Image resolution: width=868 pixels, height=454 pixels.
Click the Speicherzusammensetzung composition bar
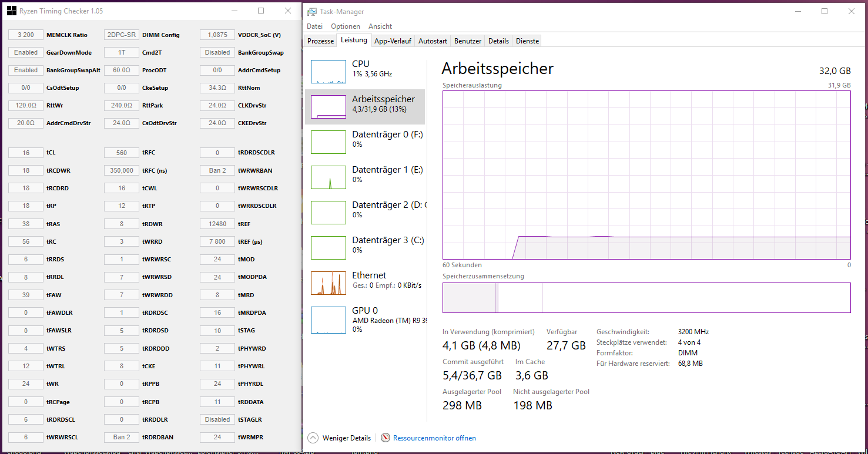click(x=646, y=298)
